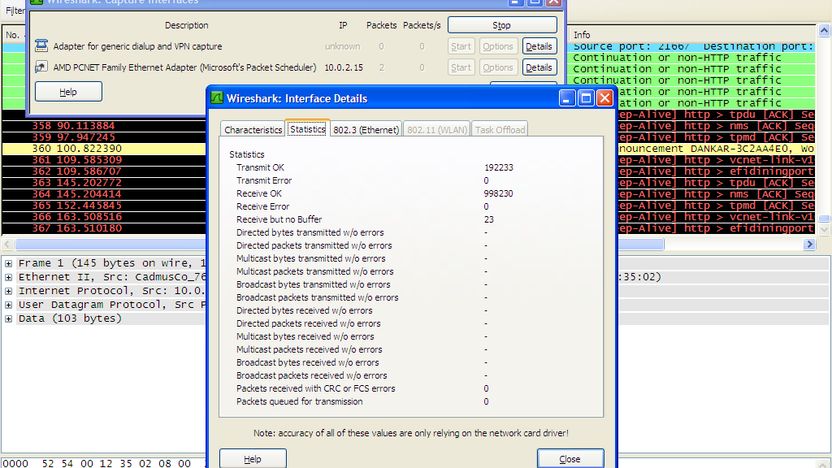The height and width of the screenshot is (468, 832).
Task: Open Details for the AMD PCNET adapter
Action: (539, 67)
